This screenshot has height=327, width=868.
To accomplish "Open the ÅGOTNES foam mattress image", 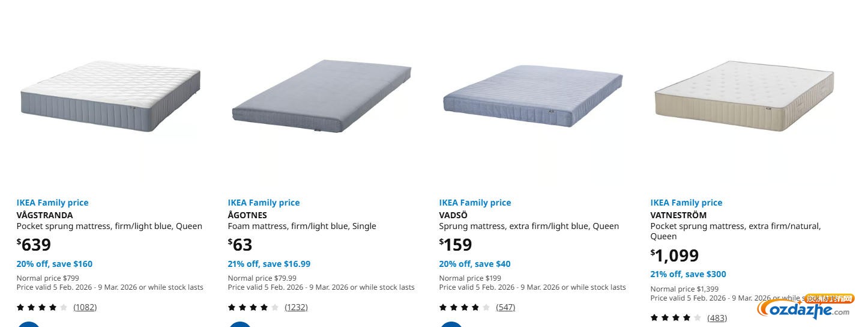I will pos(322,96).
